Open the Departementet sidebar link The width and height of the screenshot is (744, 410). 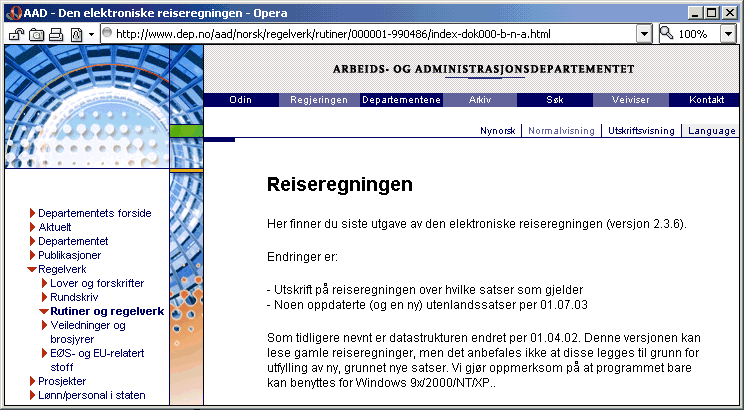[73, 241]
